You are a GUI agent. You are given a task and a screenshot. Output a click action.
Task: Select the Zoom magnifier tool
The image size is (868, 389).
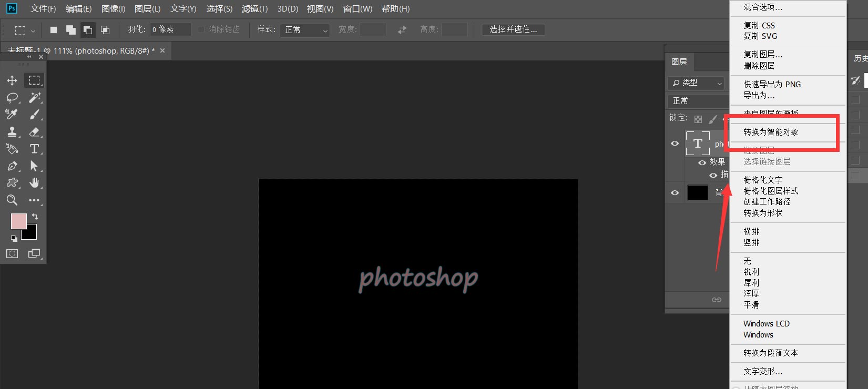(12, 200)
